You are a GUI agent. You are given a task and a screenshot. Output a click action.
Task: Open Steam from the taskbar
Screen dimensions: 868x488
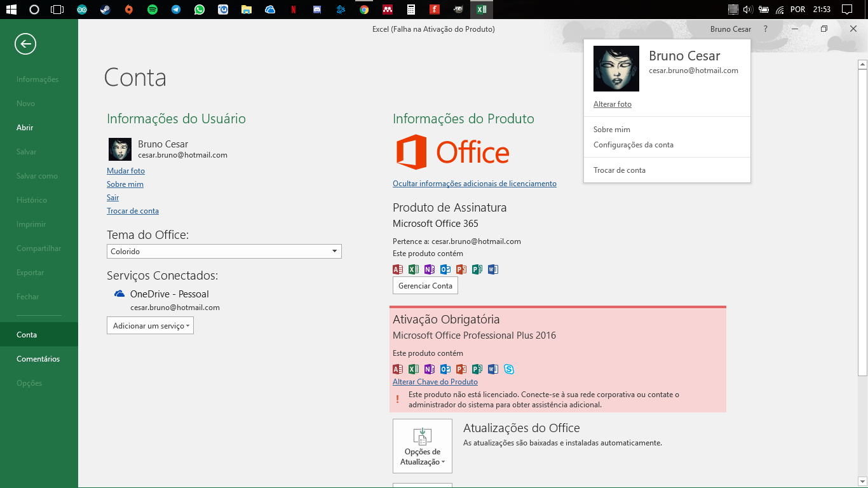pyautogui.click(x=105, y=10)
